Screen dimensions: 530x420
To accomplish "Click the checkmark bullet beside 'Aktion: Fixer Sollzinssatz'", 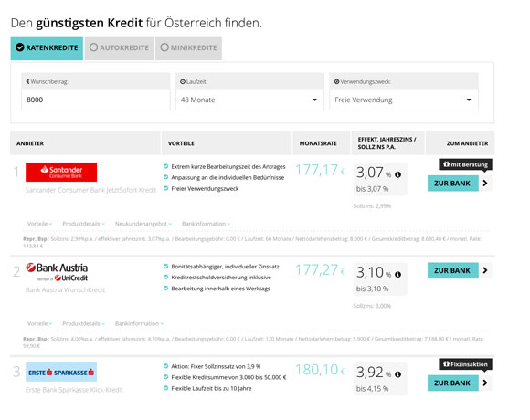I will tap(165, 366).
